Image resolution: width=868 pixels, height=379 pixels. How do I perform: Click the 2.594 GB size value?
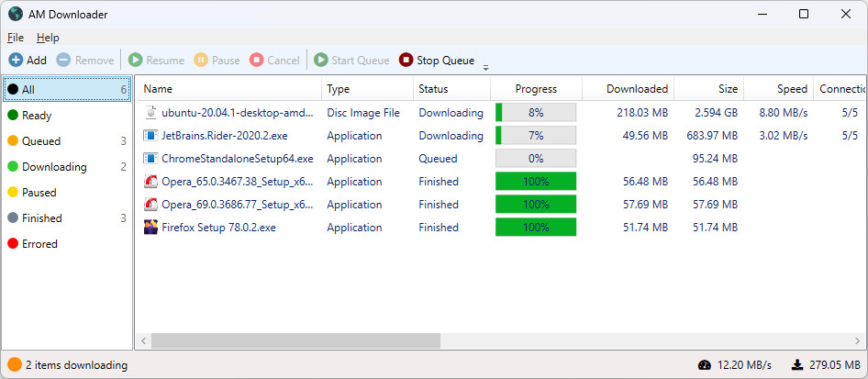(x=717, y=113)
